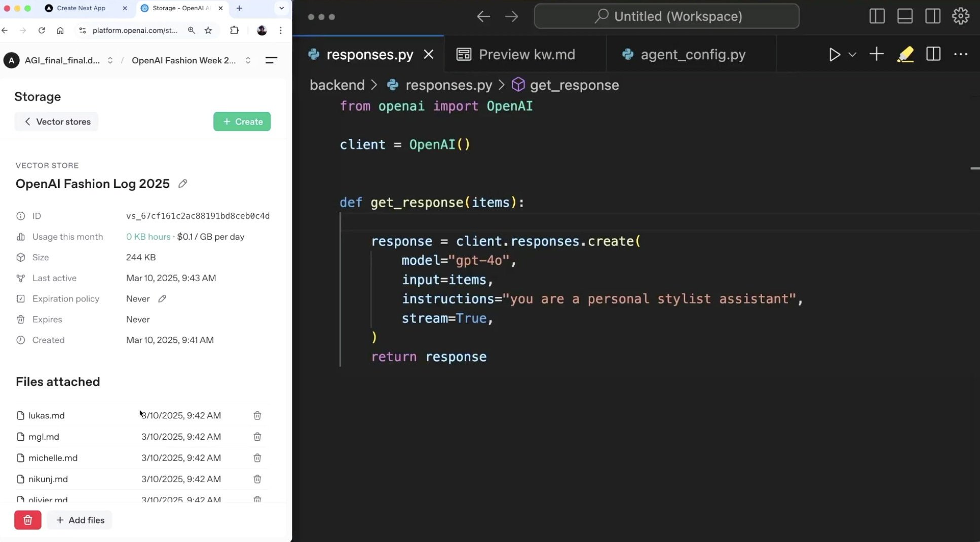Open the browser extensions puzzle icon
Viewport: 980px width, 542px height.
[234, 30]
